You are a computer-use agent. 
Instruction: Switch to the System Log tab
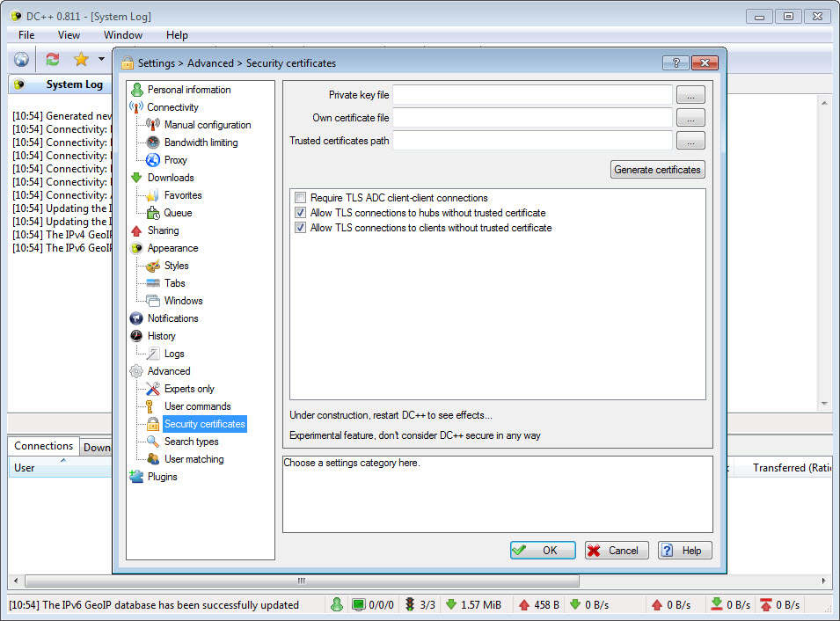pyautogui.click(x=60, y=84)
